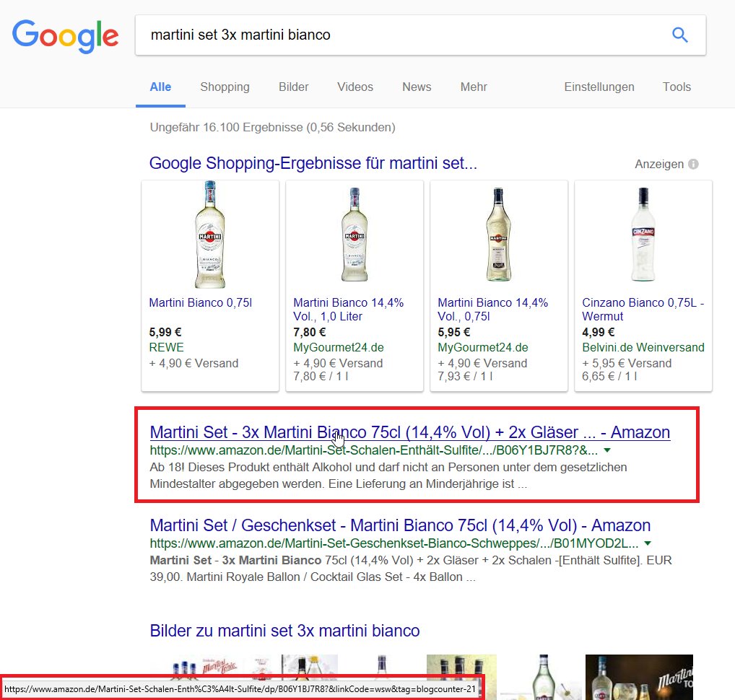This screenshot has width=735, height=700.
Task: Click the blue search magnifier icon
Action: click(679, 35)
